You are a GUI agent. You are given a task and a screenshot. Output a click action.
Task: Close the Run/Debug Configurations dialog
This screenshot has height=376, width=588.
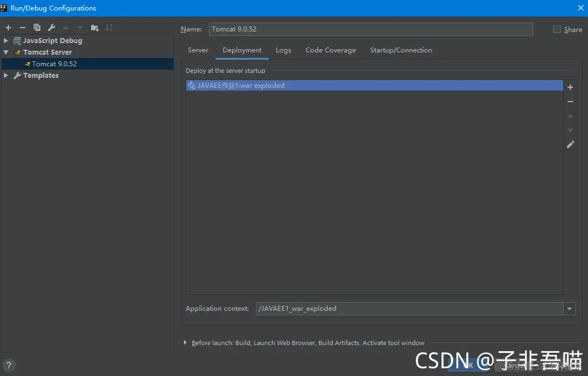[x=580, y=8]
